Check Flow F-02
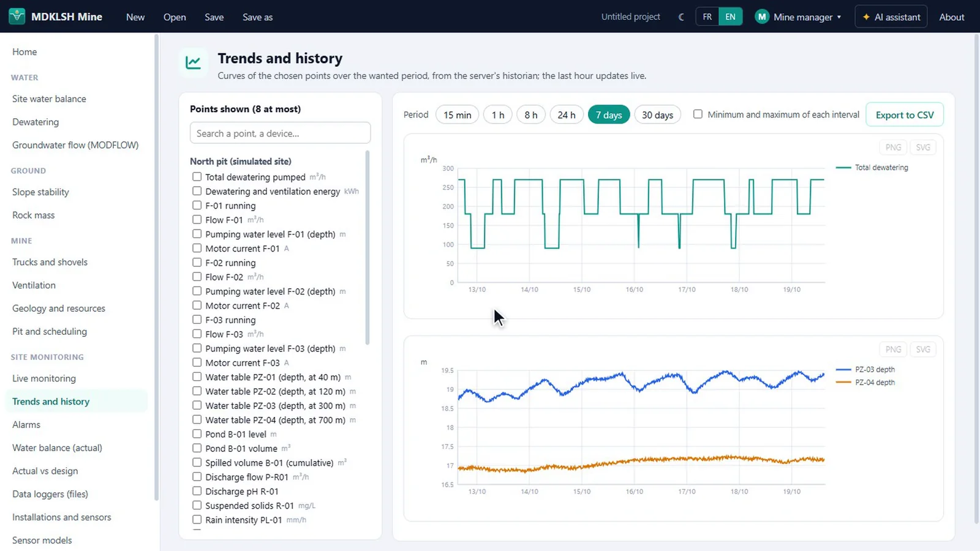This screenshot has width=980, height=551. pyautogui.click(x=197, y=277)
